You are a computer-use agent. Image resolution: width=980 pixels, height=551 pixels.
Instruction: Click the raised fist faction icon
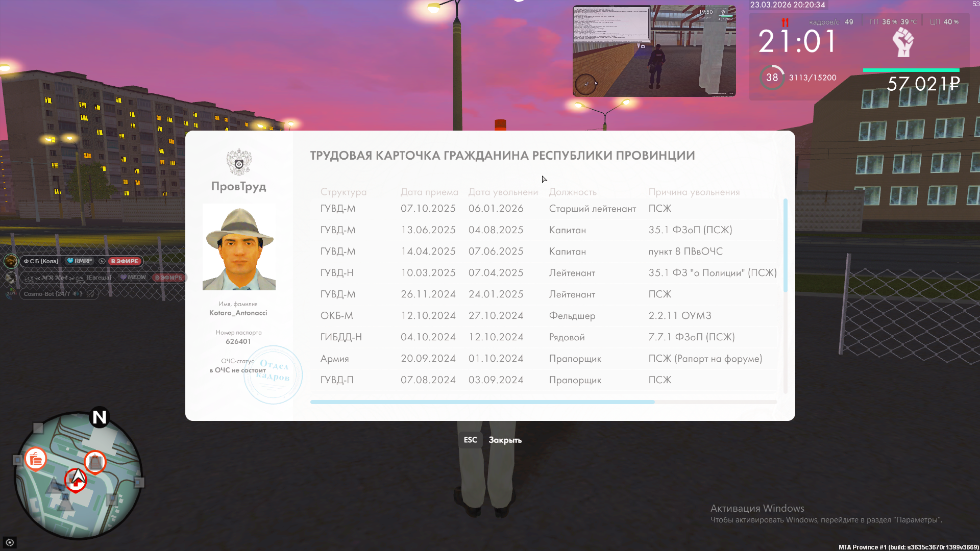(x=903, y=42)
